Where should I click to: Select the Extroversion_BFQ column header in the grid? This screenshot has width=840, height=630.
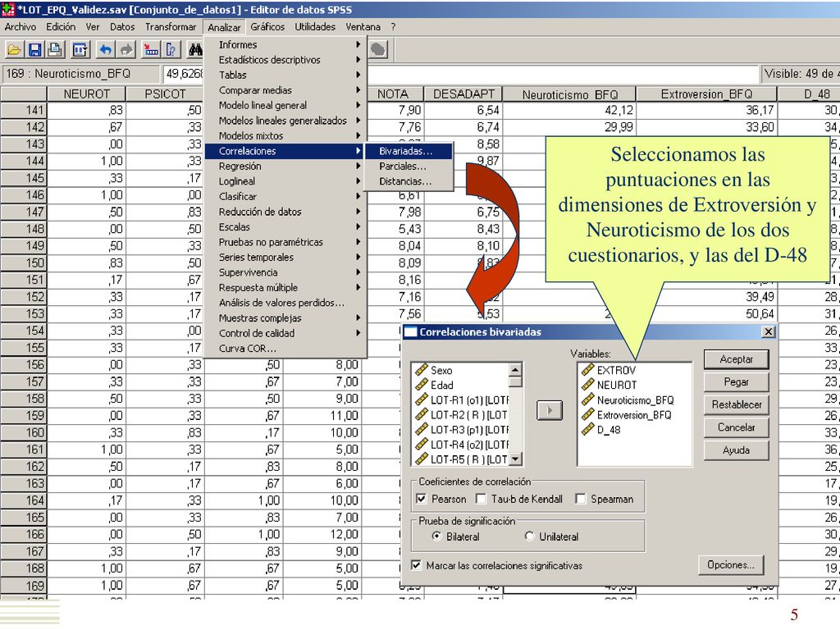pyautogui.click(x=706, y=94)
